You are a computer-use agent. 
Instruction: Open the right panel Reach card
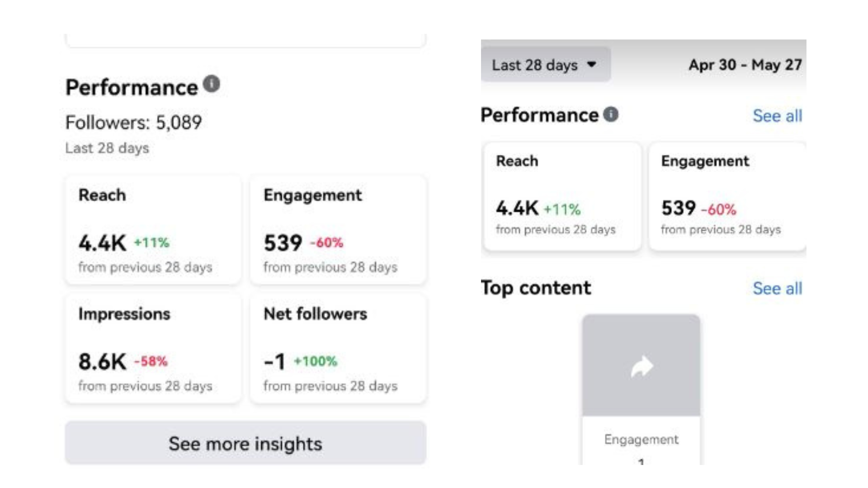tap(562, 197)
